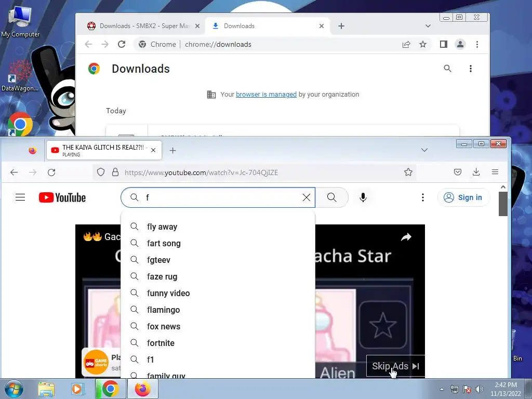Show hidden system tray icons

tap(442, 389)
